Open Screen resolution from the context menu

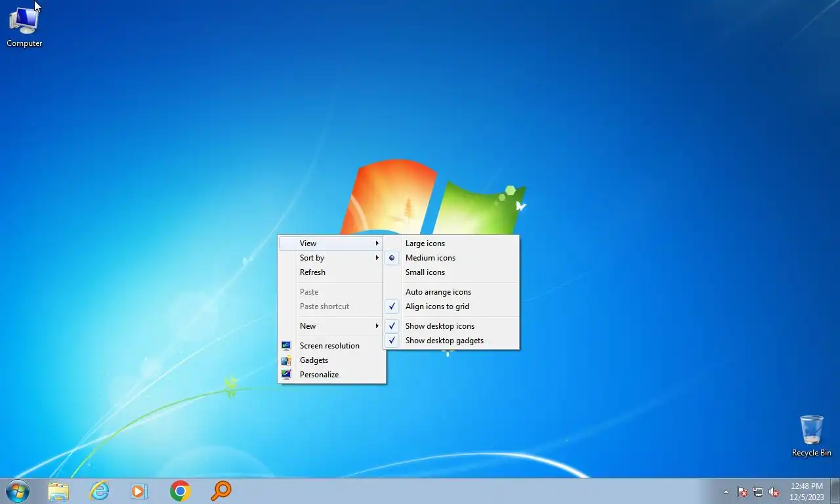click(x=332, y=346)
